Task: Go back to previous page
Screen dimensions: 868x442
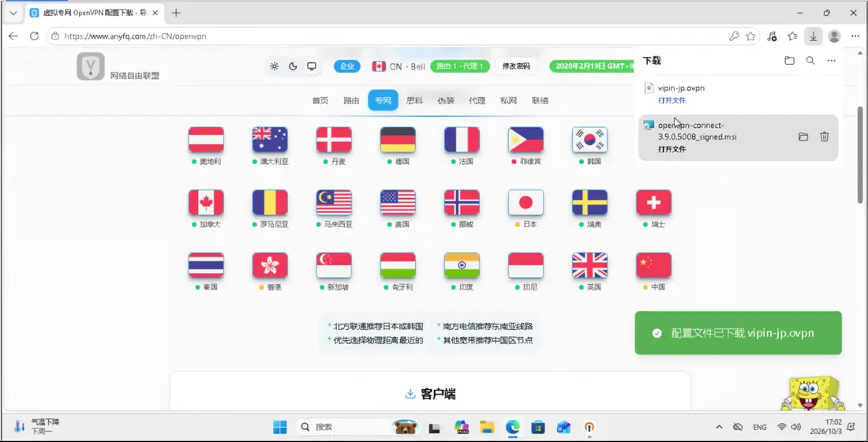Action: click(x=13, y=36)
